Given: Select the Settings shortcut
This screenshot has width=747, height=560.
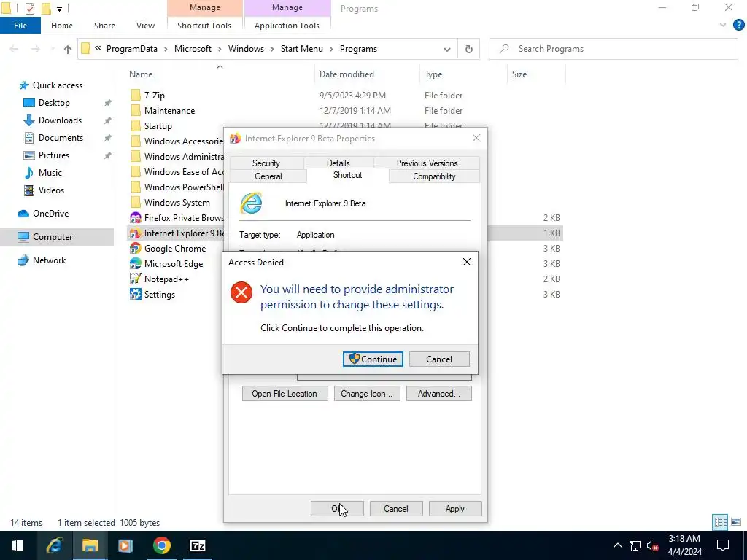Looking at the screenshot, I should click(159, 295).
